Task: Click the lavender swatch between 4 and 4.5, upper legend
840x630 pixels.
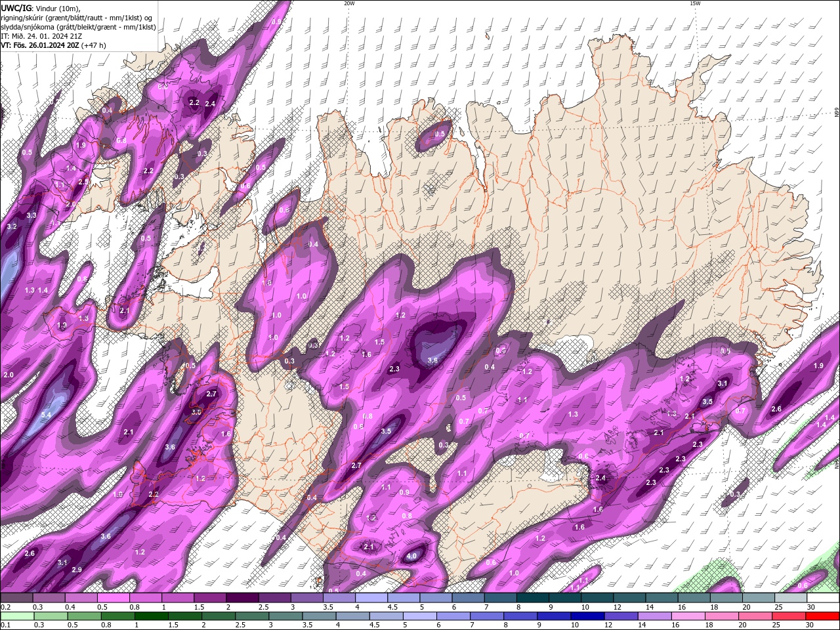Action: [371, 598]
